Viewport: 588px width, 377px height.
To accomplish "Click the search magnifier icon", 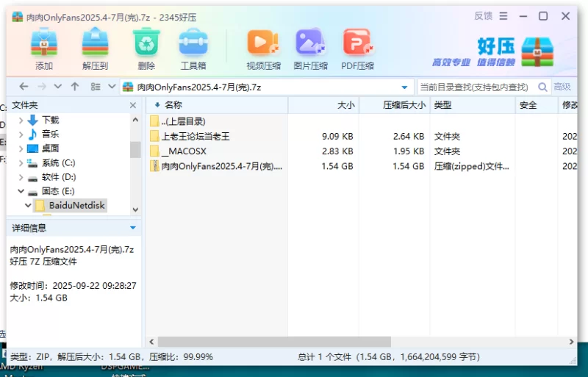I will pos(542,87).
